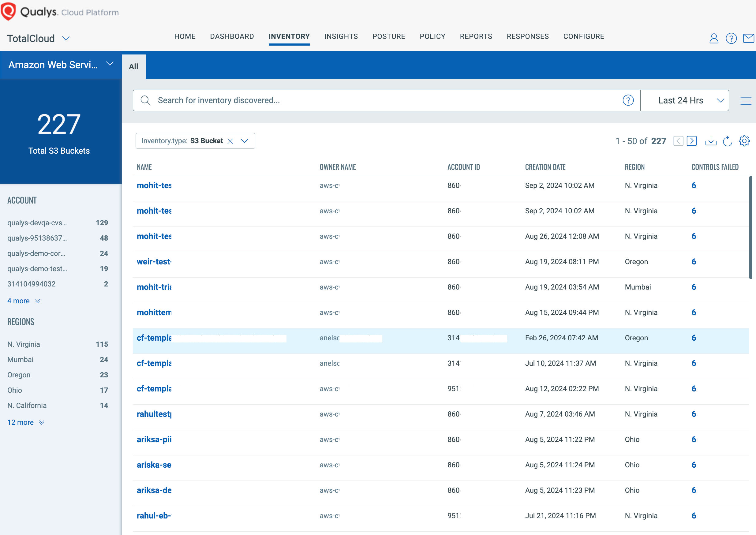Go to the RESPONSES tab
This screenshot has width=756, height=535.
[527, 36]
